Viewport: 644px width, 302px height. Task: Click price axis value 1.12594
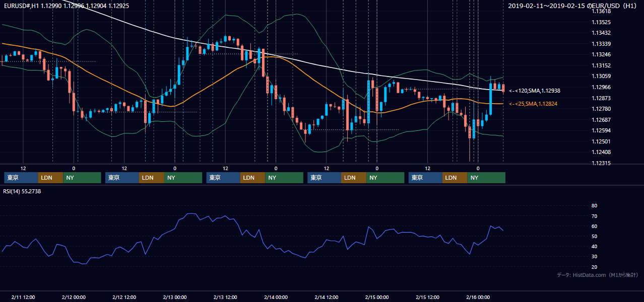(601, 130)
